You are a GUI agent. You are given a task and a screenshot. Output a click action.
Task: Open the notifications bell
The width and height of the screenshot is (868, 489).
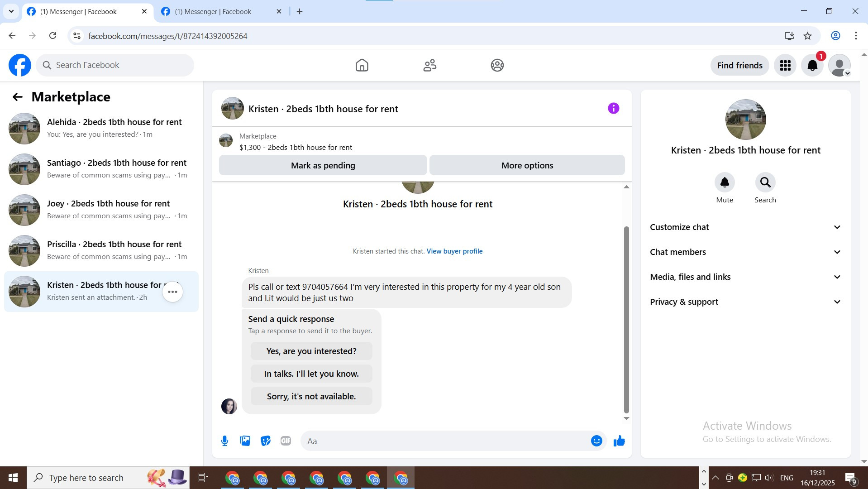pos(812,65)
